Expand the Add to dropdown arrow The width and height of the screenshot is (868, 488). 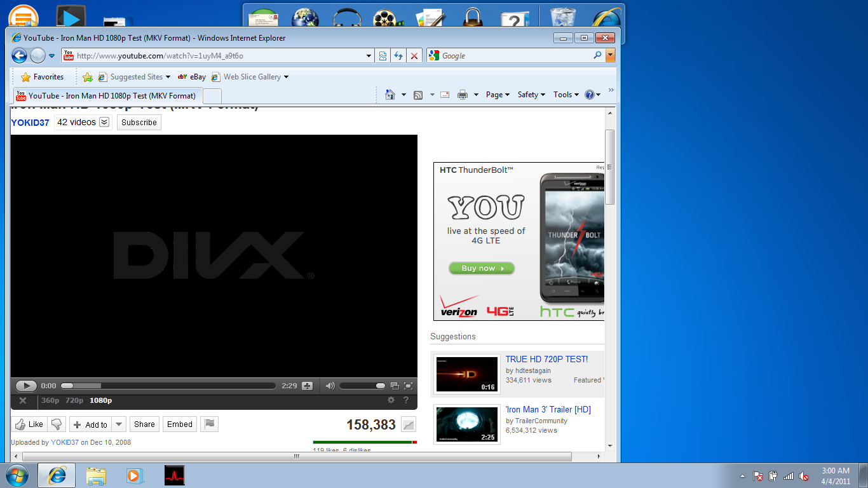(119, 424)
